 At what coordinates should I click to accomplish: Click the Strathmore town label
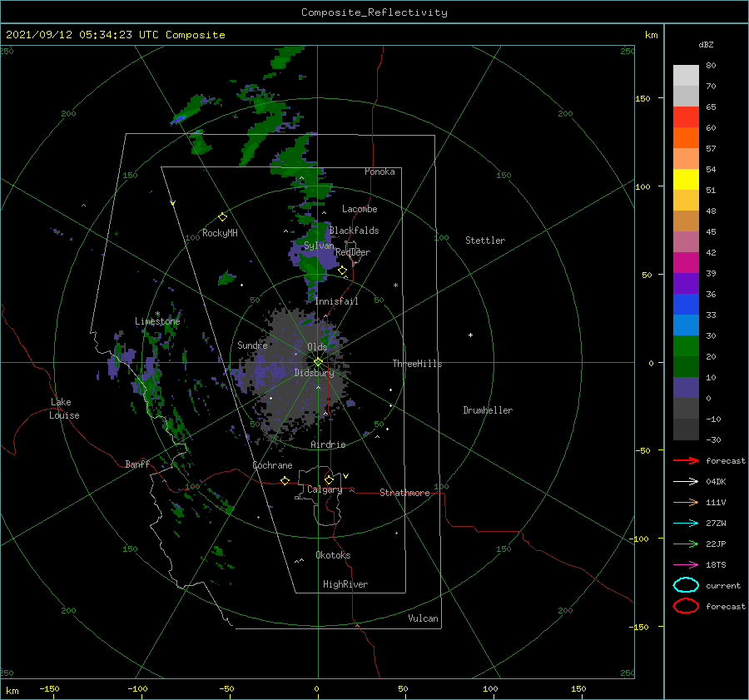tap(404, 493)
